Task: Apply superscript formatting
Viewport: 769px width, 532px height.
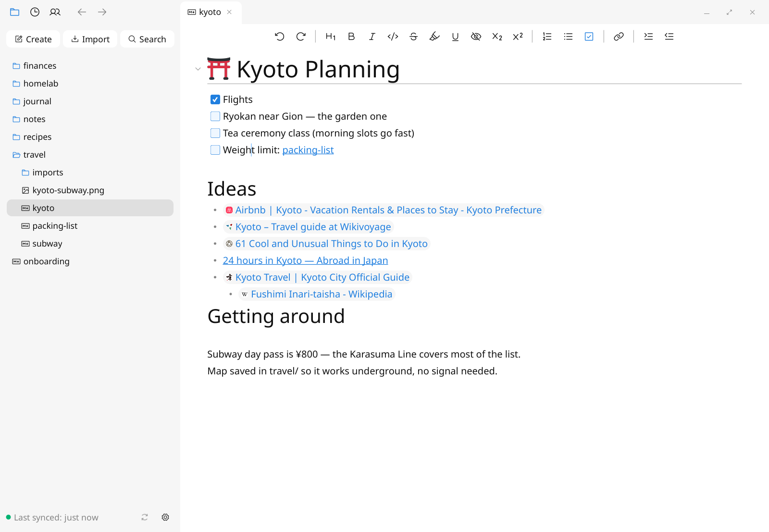Action: (518, 37)
